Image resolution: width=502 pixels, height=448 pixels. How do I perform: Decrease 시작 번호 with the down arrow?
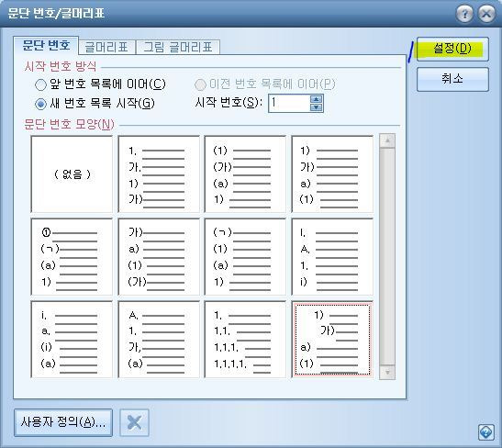pyautogui.click(x=317, y=107)
